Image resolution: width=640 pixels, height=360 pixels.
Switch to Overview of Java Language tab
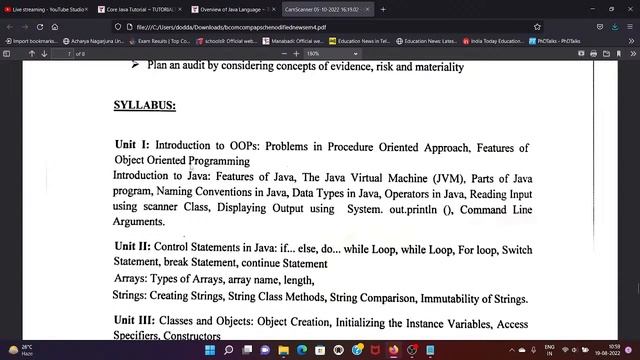point(233,9)
